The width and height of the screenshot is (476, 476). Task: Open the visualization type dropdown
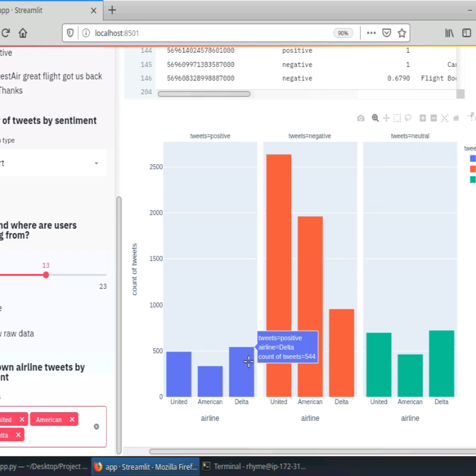(x=96, y=163)
